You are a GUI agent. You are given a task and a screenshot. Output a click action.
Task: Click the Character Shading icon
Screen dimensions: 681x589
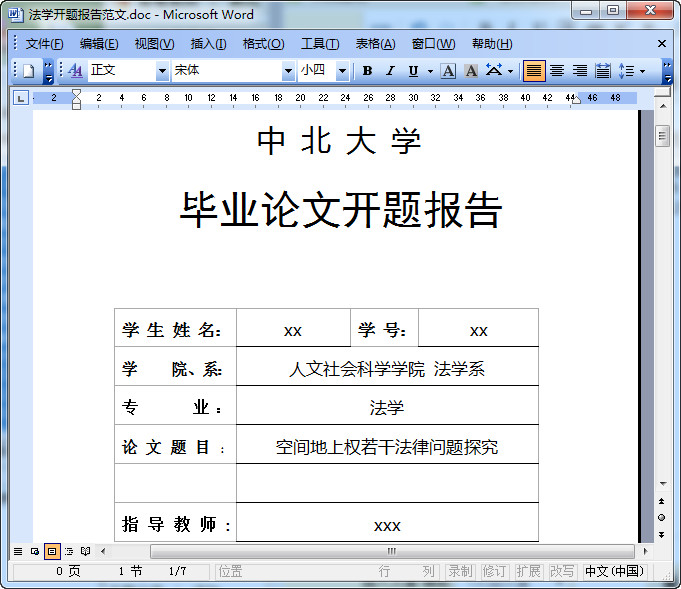[x=471, y=70]
